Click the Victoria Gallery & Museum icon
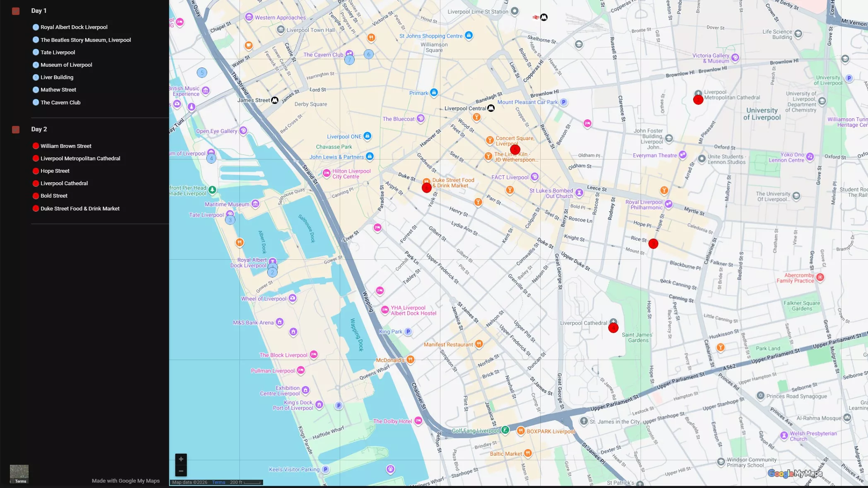 click(x=735, y=58)
